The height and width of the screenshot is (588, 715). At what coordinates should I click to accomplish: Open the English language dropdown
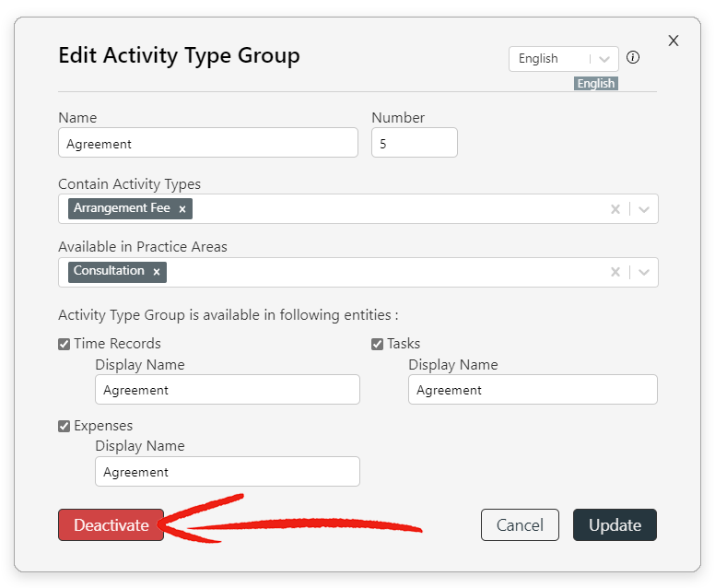point(563,59)
